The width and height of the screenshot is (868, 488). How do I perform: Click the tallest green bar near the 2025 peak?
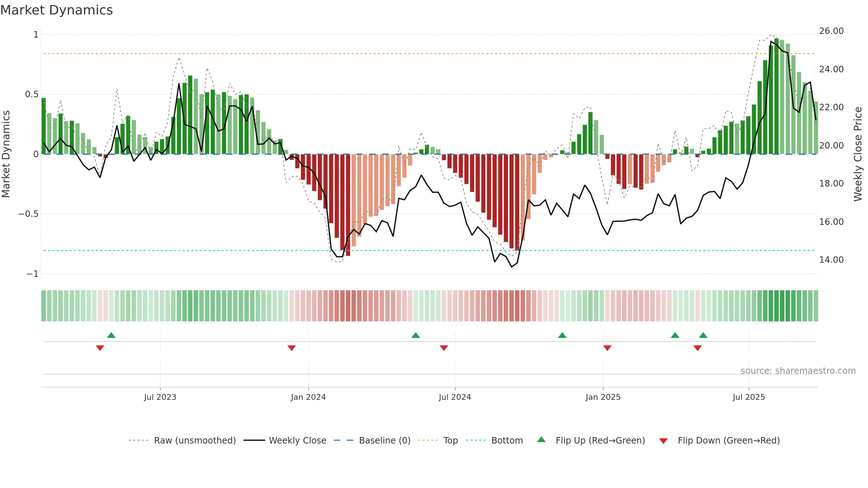(x=776, y=96)
